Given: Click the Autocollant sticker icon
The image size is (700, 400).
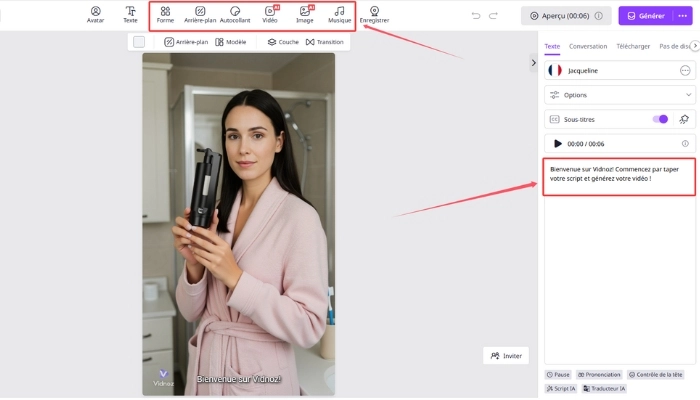Looking at the screenshot, I should 235,14.
